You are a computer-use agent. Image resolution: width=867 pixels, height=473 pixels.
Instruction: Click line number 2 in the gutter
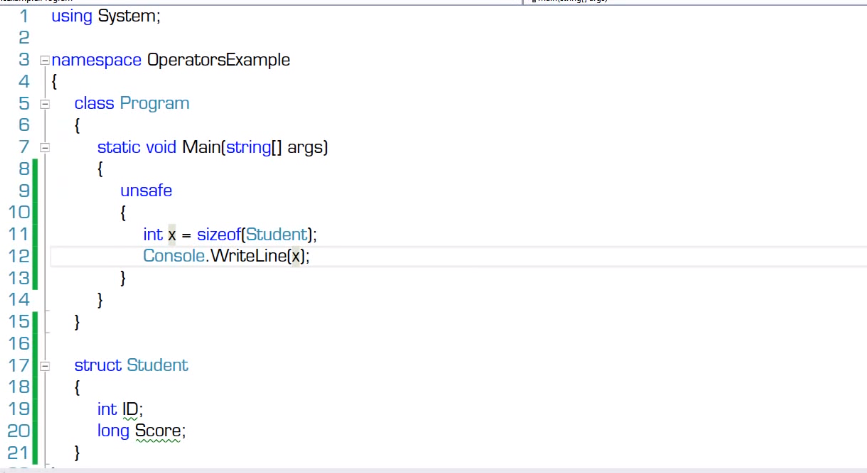tap(24, 38)
